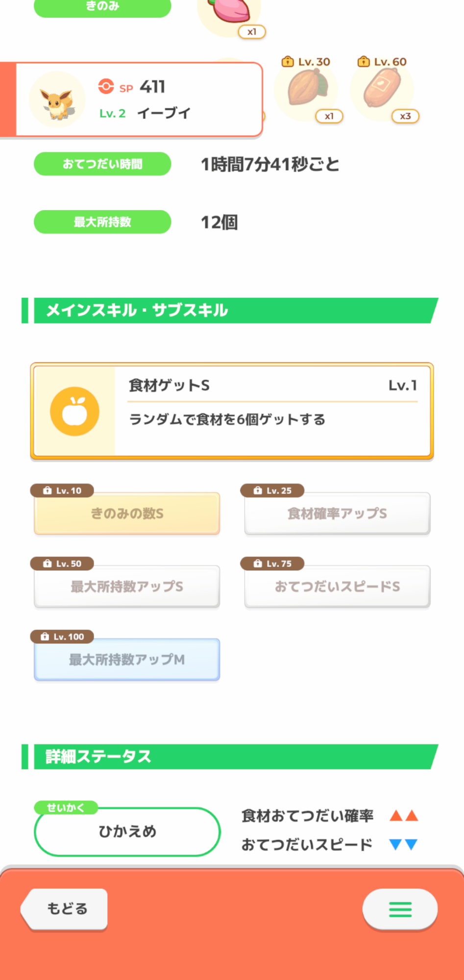Tap the Lv. 60 locked sausage ingredient icon

(383, 89)
